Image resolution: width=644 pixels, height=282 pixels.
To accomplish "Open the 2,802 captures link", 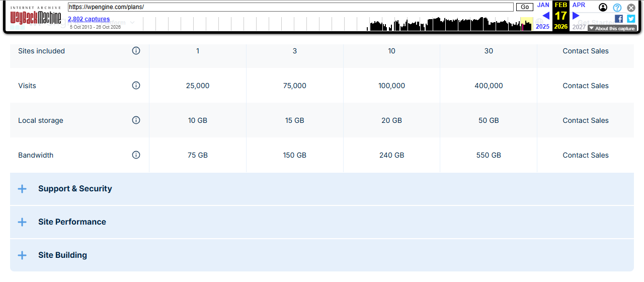I will tap(89, 19).
